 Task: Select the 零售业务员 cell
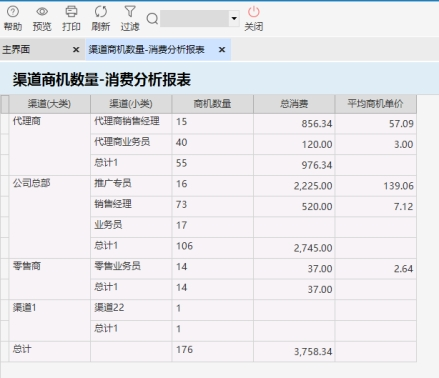(x=131, y=268)
